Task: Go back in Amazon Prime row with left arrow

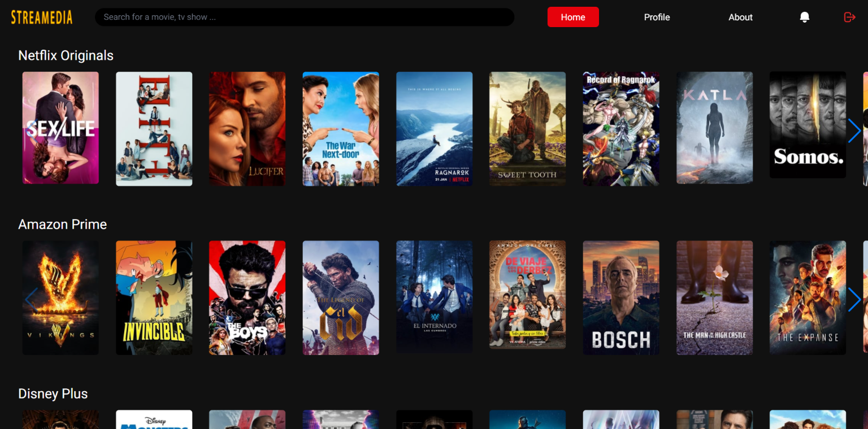Action: (x=31, y=300)
